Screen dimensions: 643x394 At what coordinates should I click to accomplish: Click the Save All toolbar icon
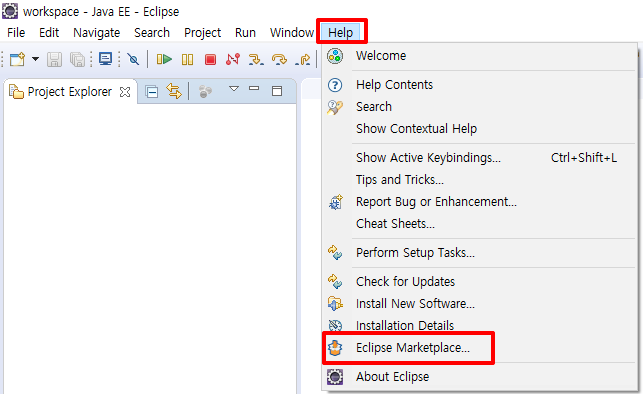coord(77,60)
